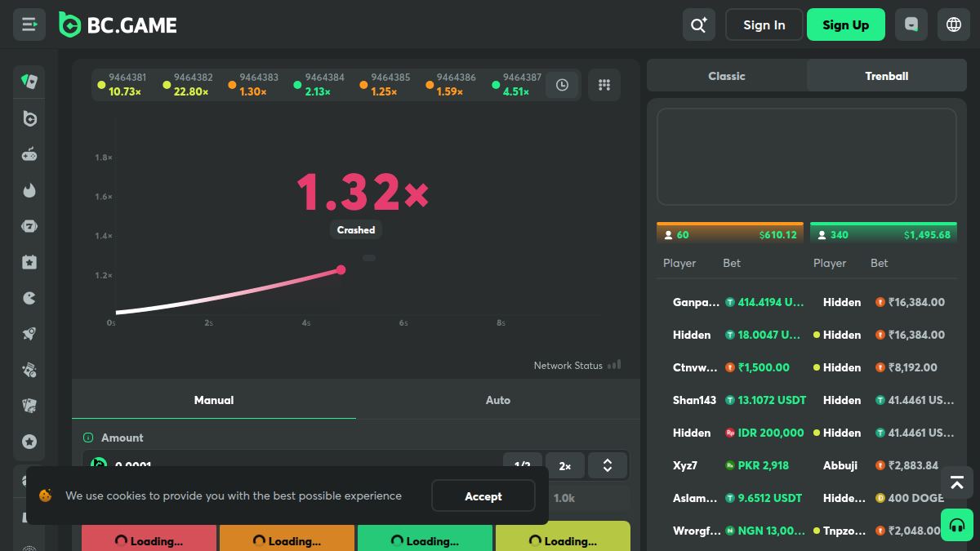Open the rocket icon in sidebar
This screenshot has height=551, width=980.
click(x=29, y=334)
